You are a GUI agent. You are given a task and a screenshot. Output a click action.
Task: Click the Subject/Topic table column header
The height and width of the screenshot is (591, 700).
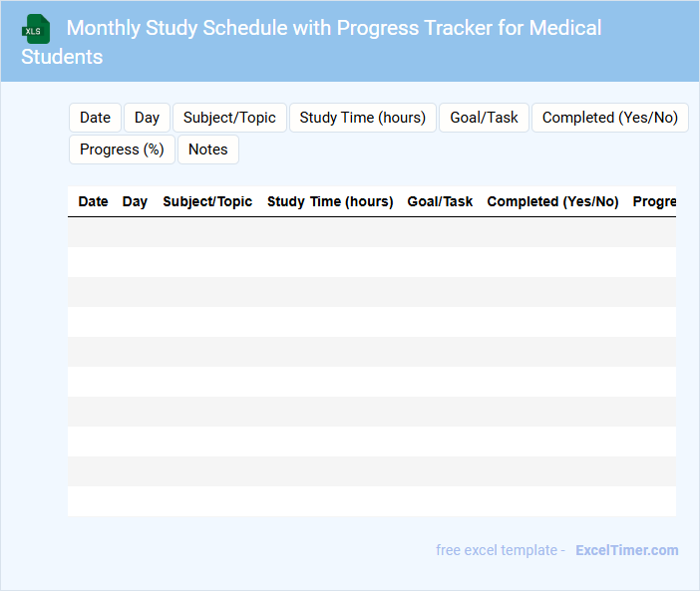[x=207, y=201]
